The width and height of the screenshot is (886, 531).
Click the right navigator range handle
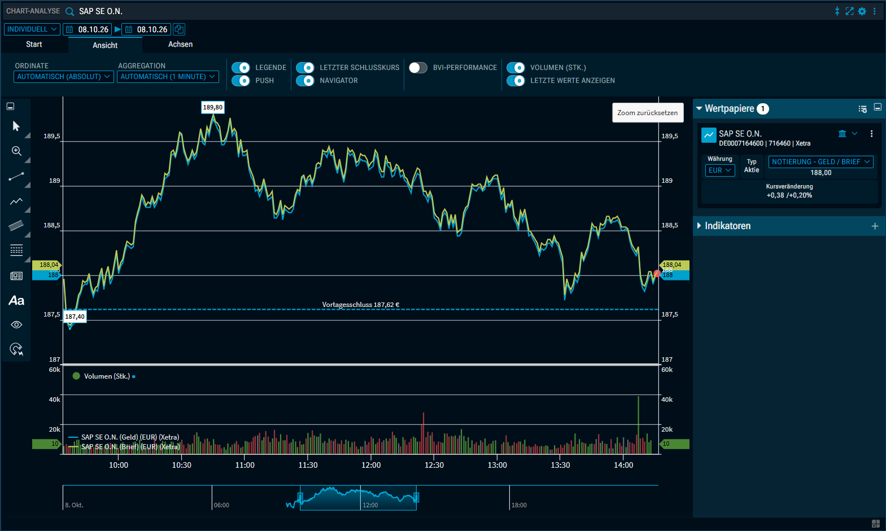pos(416,497)
